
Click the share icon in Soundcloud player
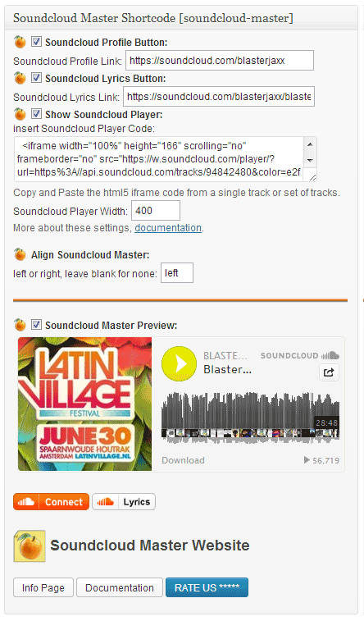tap(329, 372)
